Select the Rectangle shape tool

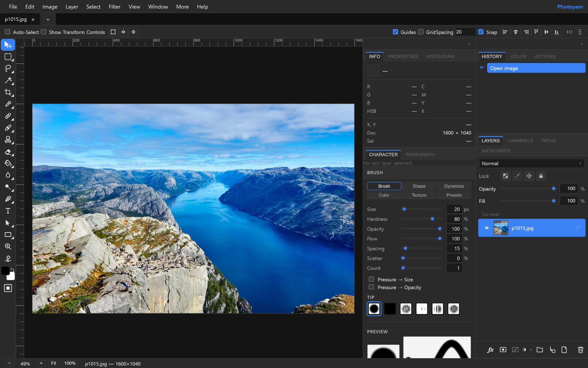[x=8, y=235]
